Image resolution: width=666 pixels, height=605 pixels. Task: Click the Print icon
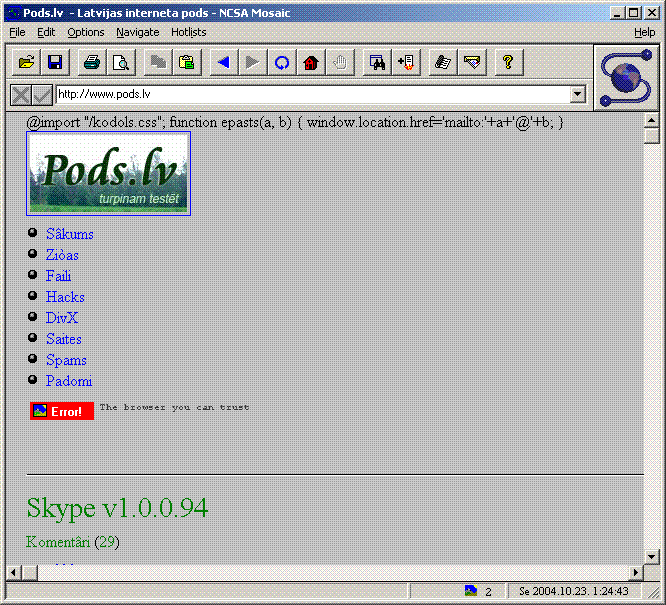click(92, 62)
